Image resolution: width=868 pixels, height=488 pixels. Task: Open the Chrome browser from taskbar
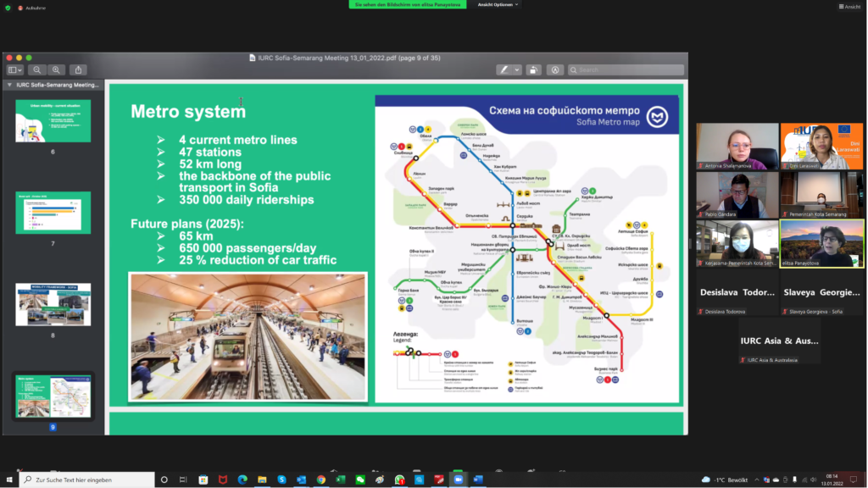click(x=321, y=480)
